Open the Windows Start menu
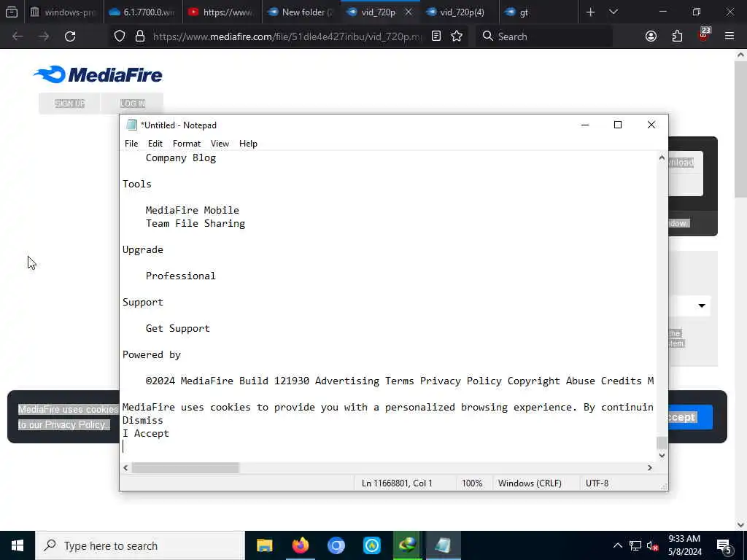This screenshot has width=747, height=560. point(18,545)
